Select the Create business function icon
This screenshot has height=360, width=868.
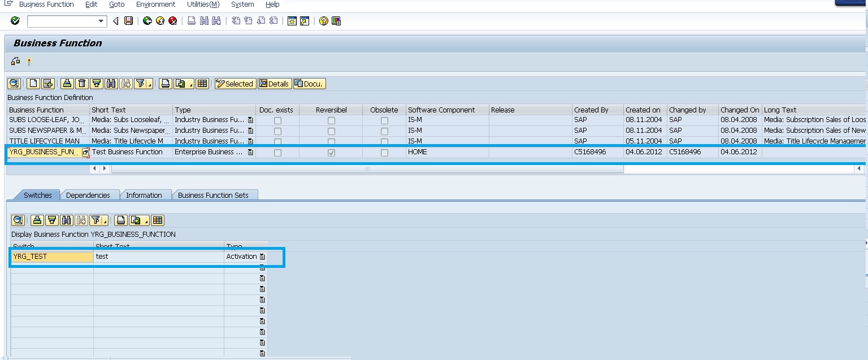click(x=32, y=83)
